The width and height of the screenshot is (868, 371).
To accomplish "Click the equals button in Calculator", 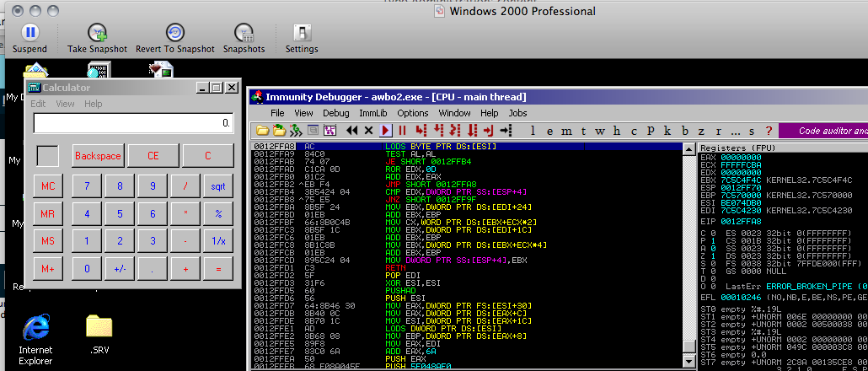I will click(218, 269).
